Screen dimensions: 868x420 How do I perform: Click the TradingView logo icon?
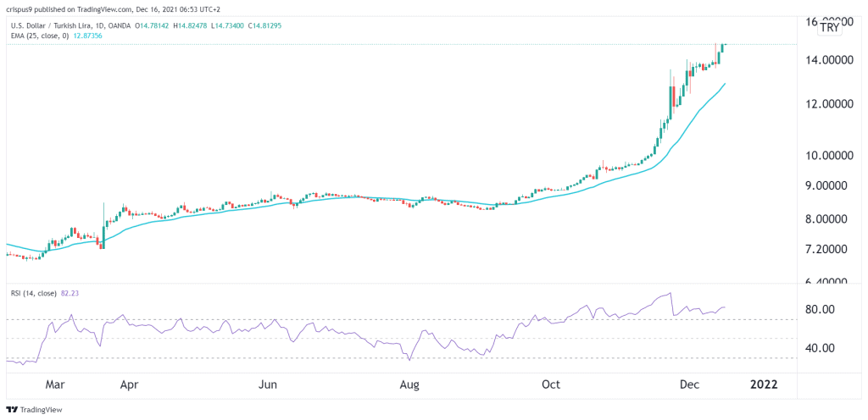tap(11, 410)
